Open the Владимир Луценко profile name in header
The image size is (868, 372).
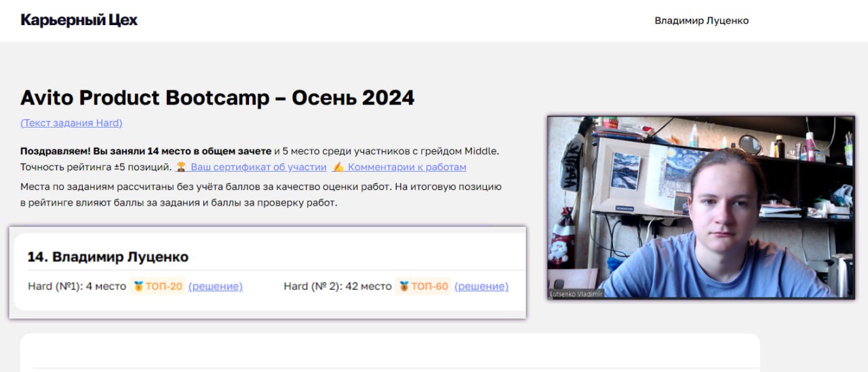pyautogui.click(x=702, y=21)
